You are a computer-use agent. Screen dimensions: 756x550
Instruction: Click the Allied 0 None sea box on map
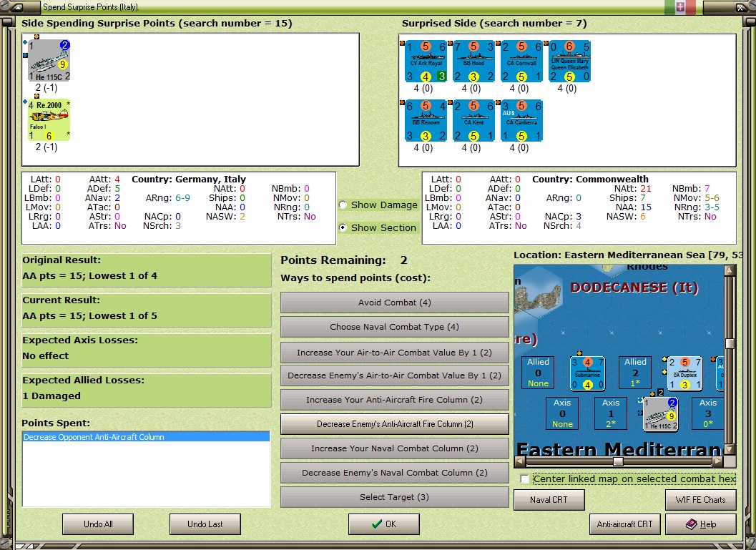pyautogui.click(x=538, y=373)
